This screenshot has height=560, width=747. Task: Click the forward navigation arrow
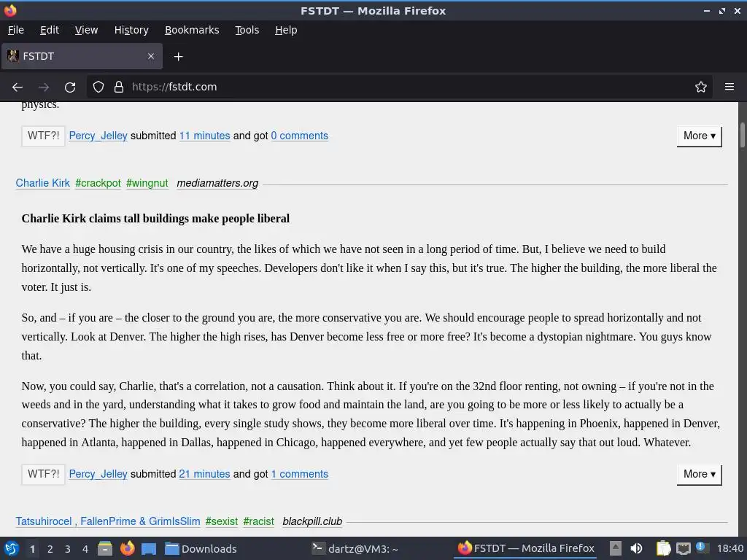[x=44, y=87]
